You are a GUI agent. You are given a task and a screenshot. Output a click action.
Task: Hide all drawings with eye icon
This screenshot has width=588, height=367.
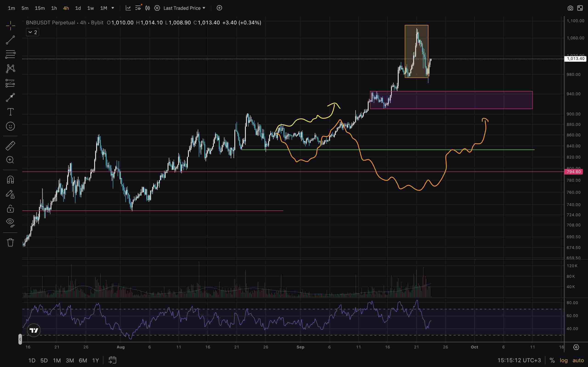tap(10, 222)
